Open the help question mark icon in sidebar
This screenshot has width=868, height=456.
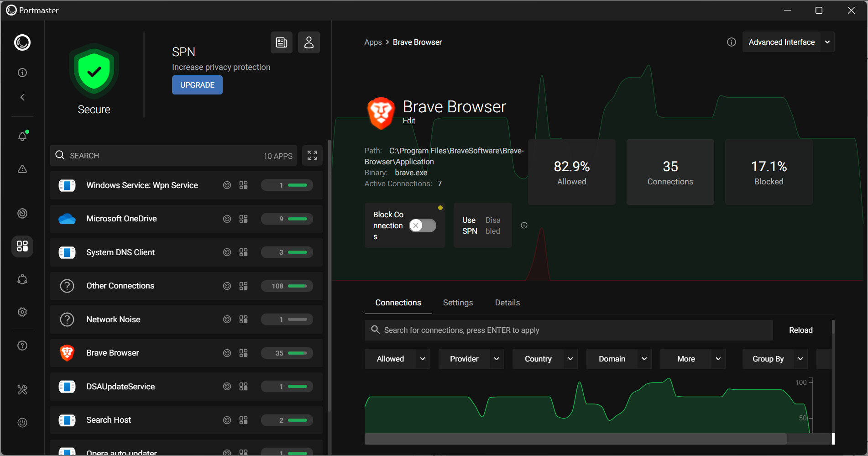pyautogui.click(x=22, y=346)
